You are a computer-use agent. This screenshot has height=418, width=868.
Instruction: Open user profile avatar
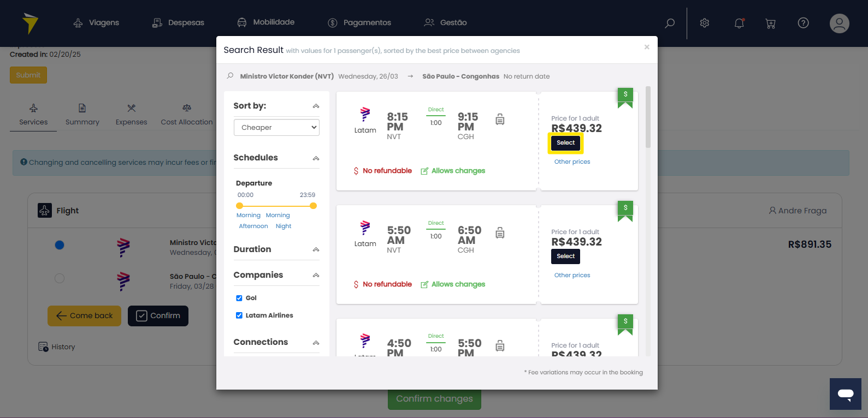point(839,23)
